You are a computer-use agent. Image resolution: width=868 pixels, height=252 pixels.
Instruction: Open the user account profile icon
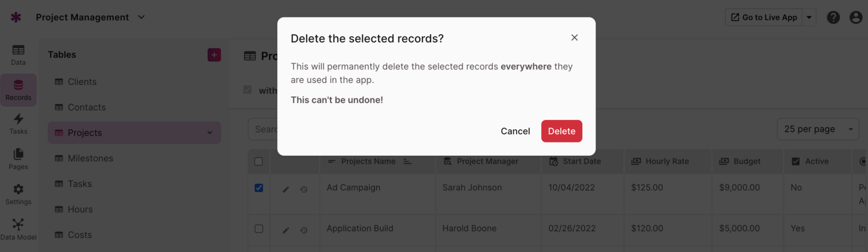click(x=856, y=17)
